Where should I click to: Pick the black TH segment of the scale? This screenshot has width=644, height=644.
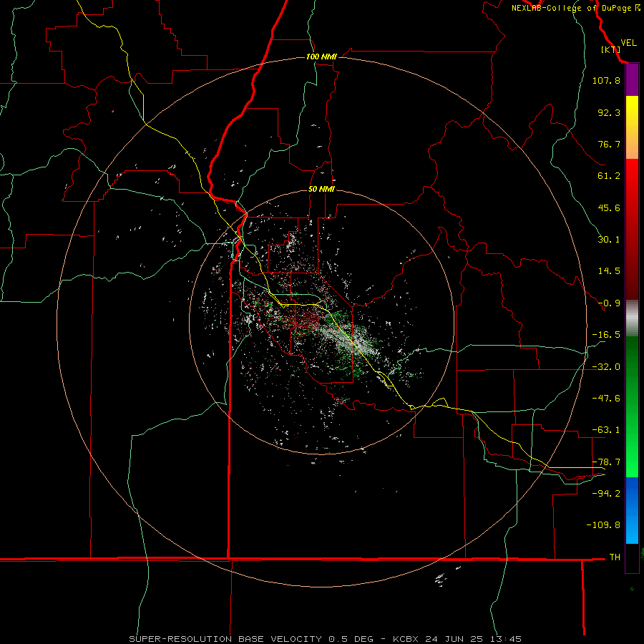pos(632,557)
